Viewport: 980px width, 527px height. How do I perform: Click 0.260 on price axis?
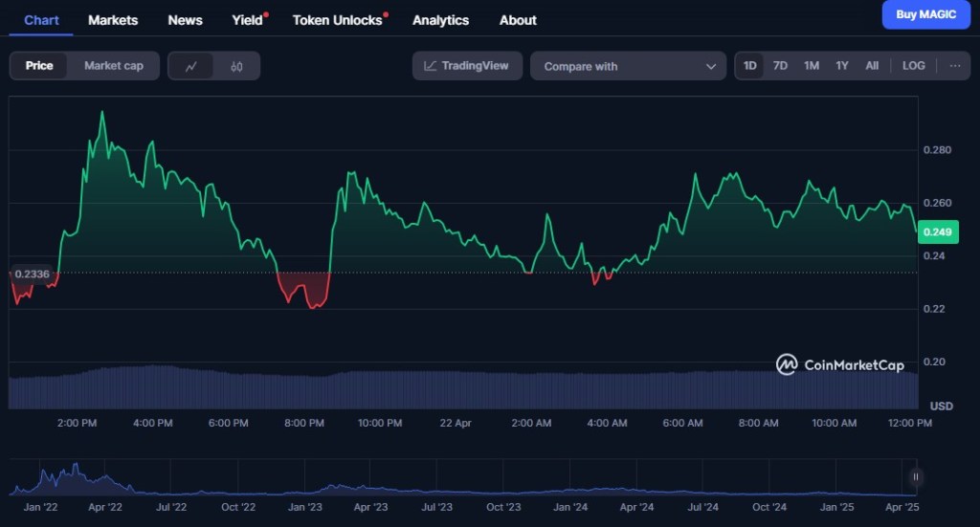click(x=937, y=203)
